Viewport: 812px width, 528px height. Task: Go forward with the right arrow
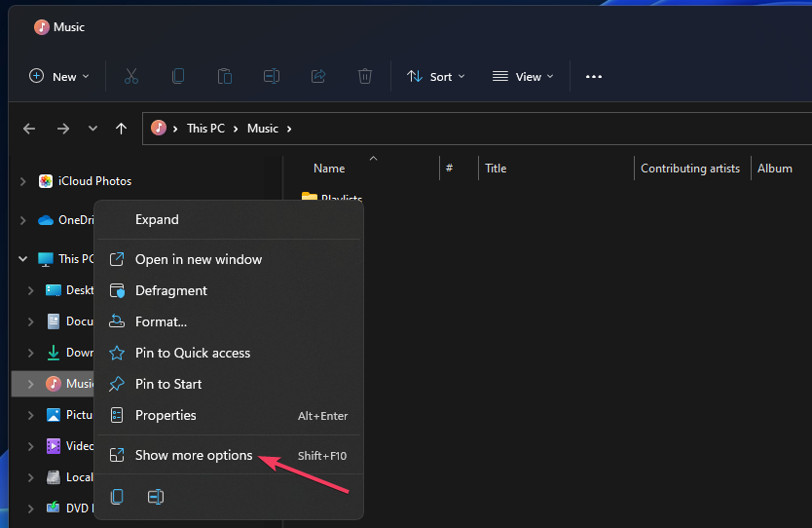(62, 129)
